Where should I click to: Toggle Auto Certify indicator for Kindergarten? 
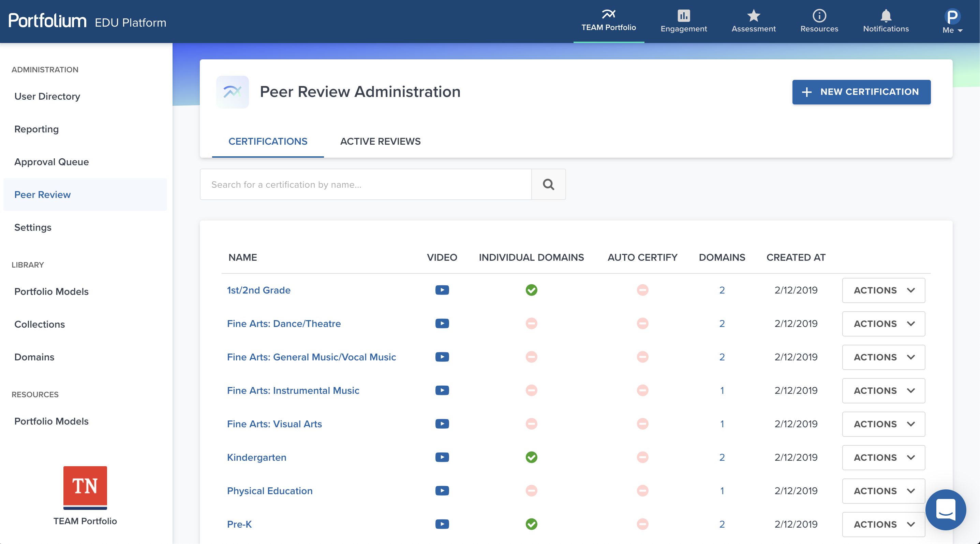[642, 457]
